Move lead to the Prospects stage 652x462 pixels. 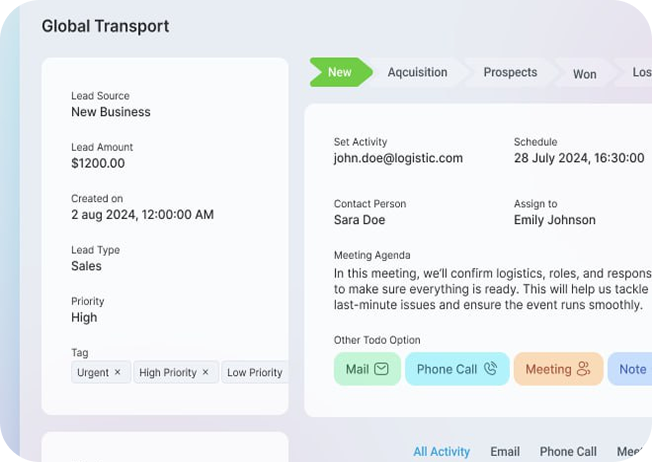(510, 72)
